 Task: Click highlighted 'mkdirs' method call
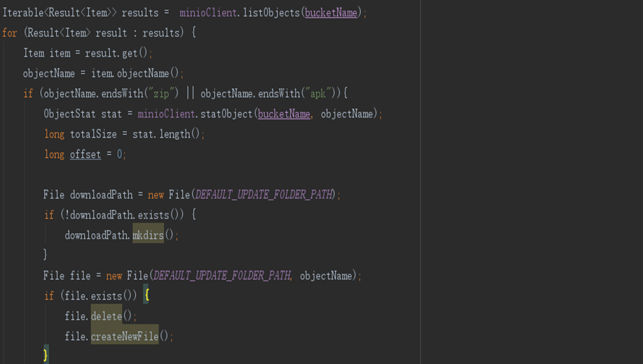pyautogui.click(x=148, y=235)
